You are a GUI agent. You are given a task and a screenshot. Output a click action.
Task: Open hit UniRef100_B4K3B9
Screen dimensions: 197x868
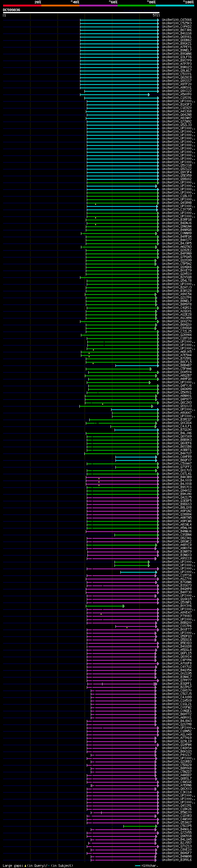click(177, 477)
